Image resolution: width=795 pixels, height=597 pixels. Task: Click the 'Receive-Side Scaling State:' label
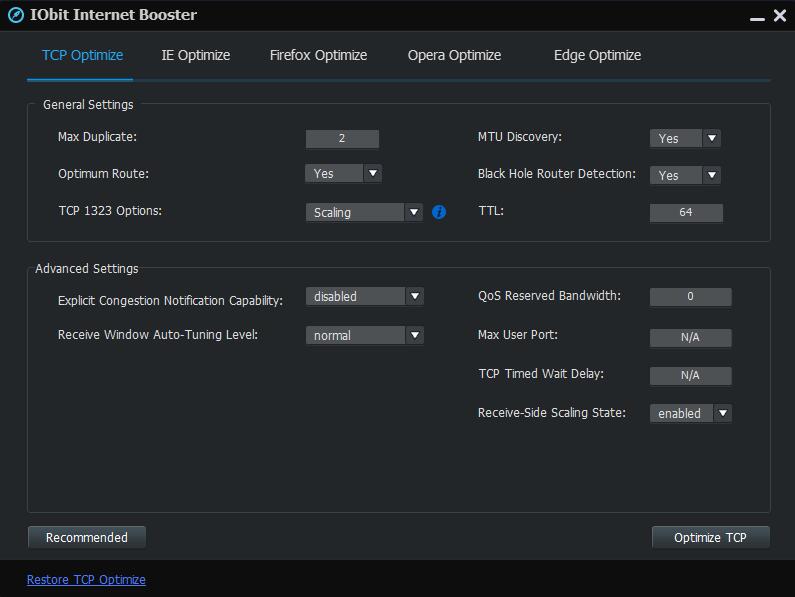pyautogui.click(x=552, y=413)
